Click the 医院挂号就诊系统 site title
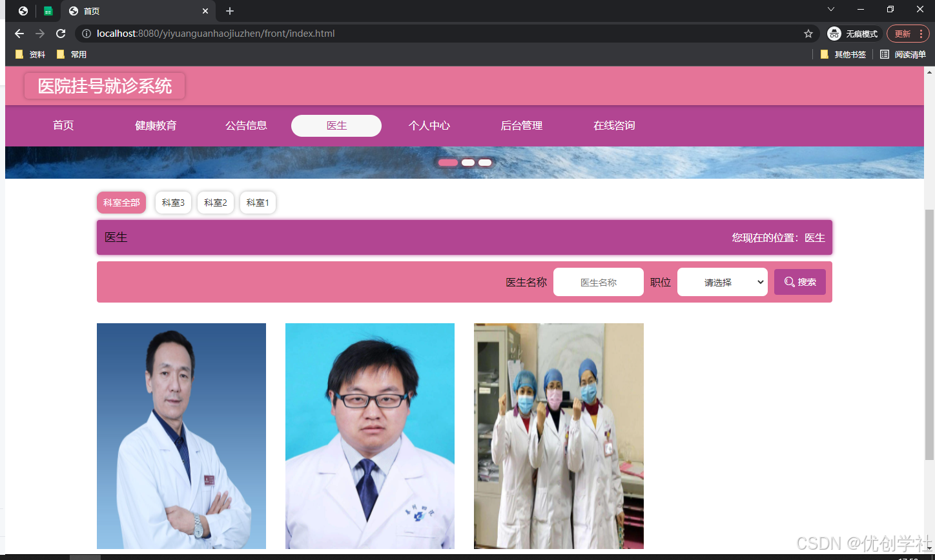Screen dimensions: 935x560 coord(105,86)
